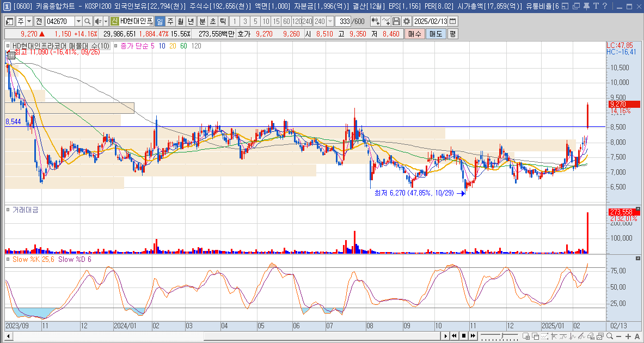Select the 년 yearly period
The width and height of the screenshot is (644, 343).
click(x=191, y=21)
